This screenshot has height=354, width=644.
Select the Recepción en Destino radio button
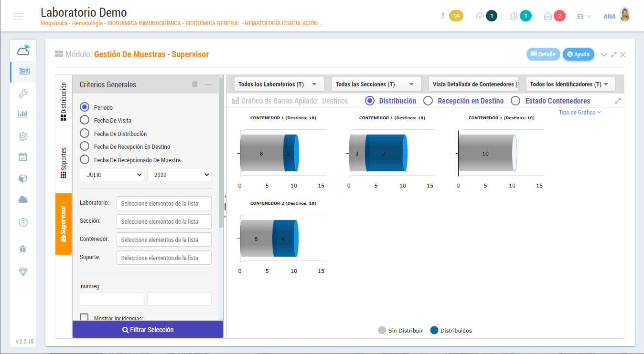pos(428,101)
